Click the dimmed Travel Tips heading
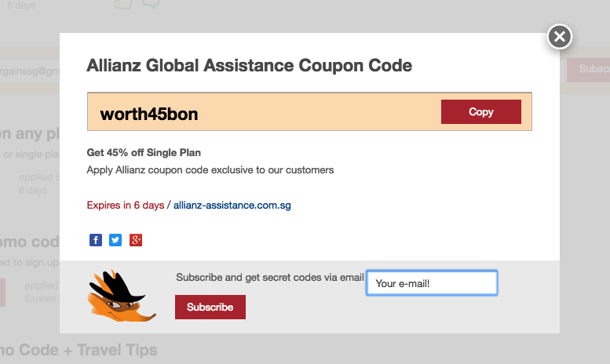This screenshot has height=364, width=610. pos(79,350)
